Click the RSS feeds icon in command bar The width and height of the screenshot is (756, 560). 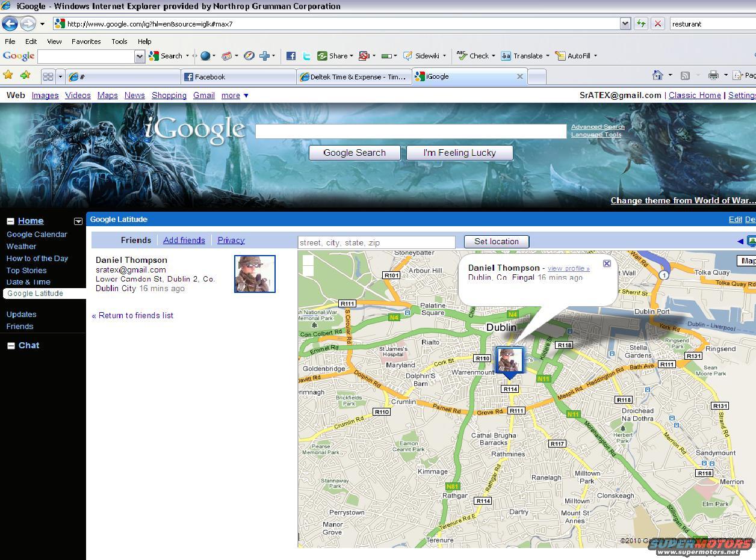click(685, 75)
